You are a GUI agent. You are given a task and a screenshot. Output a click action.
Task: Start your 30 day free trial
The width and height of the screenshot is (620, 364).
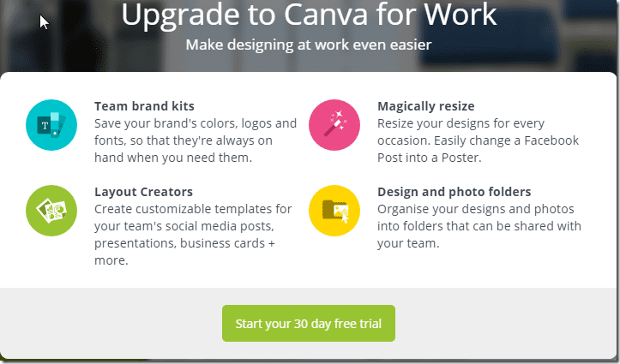(x=309, y=324)
